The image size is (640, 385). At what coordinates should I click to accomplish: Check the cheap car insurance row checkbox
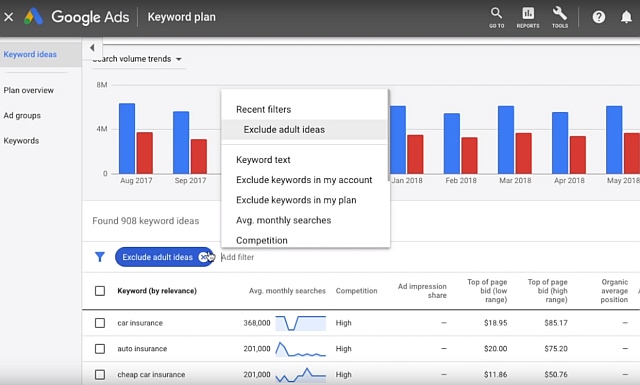(x=100, y=374)
